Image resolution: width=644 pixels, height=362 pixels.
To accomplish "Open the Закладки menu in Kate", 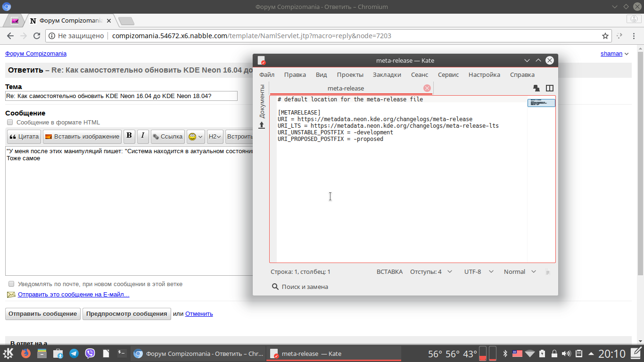I will pos(387,74).
